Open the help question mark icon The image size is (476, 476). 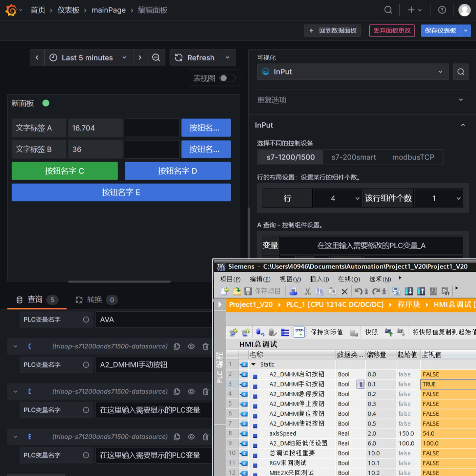(442, 10)
